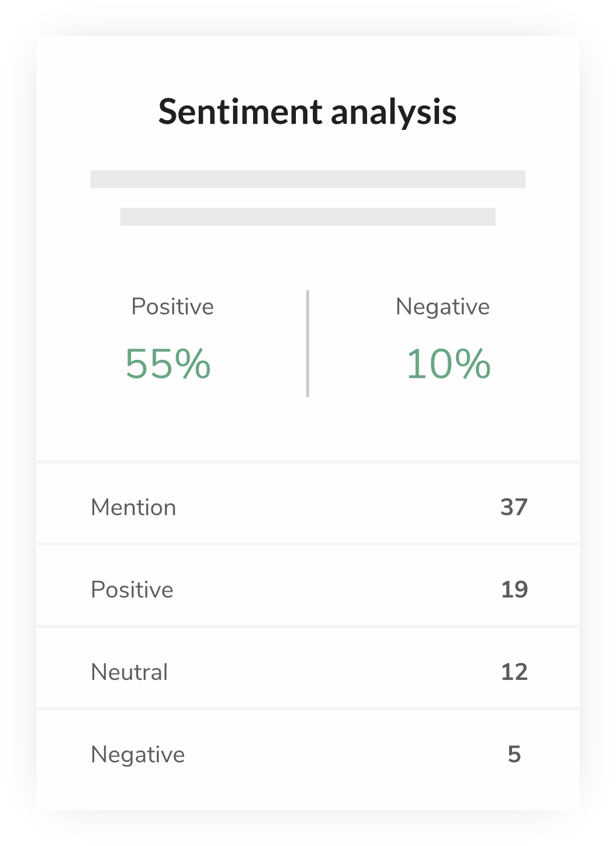Click the separator line above the Mention row
Viewport: 616px width, 846px height.
[x=307, y=462]
